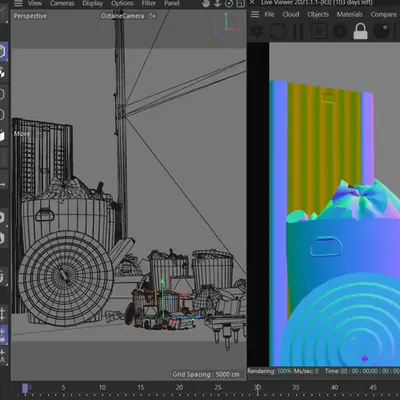Screen dimensions: 400x400
Task: Toggle the Live Viewer lock resolution padlock
Action: coord(360,31)
